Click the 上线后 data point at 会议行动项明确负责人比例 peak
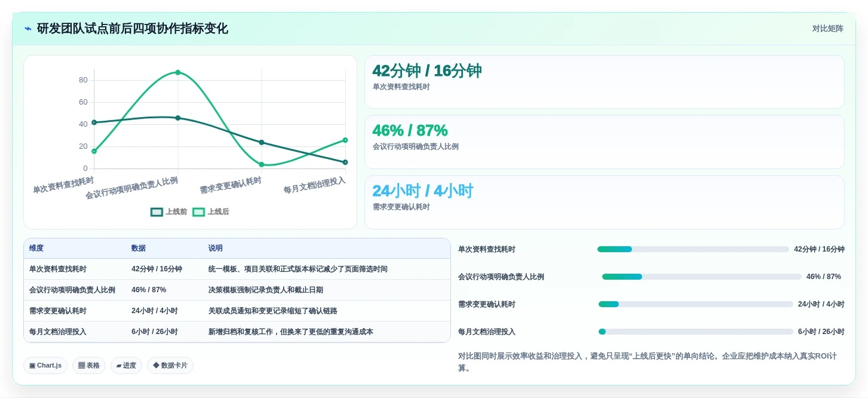Viewport: 868px width, 398px height. pos(178,72)
